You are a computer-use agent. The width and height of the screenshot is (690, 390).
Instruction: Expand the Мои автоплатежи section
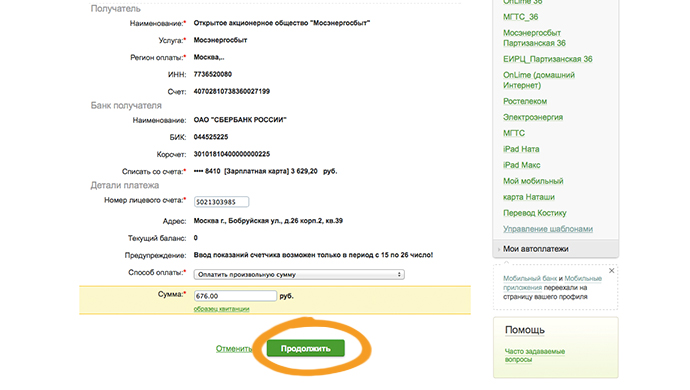(555, 249)
